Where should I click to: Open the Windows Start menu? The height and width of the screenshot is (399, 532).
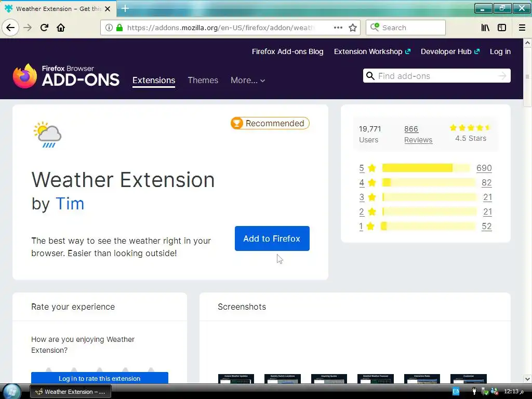12,392
